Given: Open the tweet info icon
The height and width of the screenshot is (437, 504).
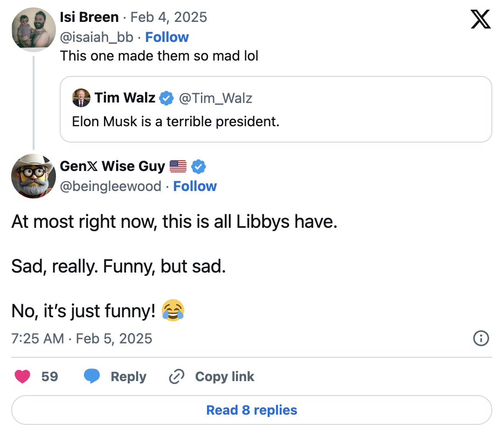Looking at the screenshot, I should point(481,338).
